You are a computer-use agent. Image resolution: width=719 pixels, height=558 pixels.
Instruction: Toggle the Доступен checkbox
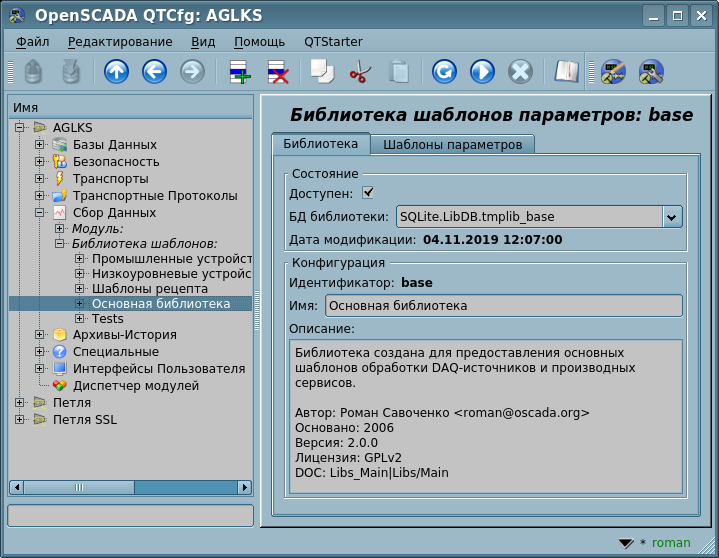point(368,193)
